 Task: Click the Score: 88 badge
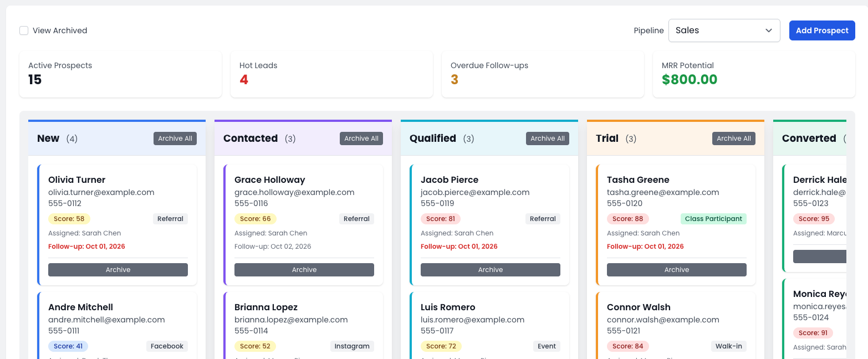point(627,219)
